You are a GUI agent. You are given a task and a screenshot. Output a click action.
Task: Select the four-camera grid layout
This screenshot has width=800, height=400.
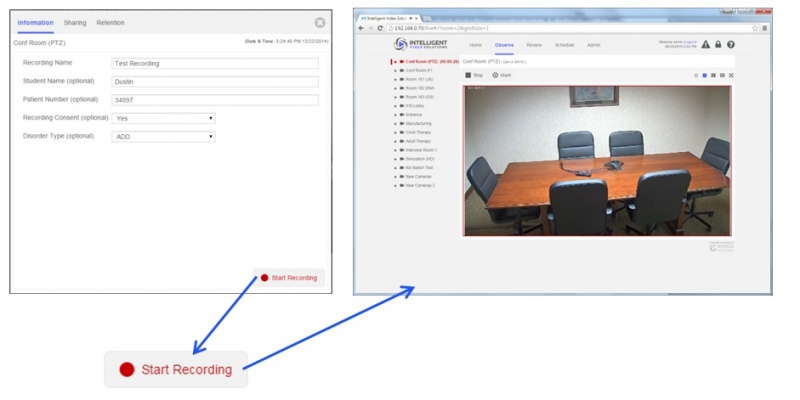pos(713,76)
